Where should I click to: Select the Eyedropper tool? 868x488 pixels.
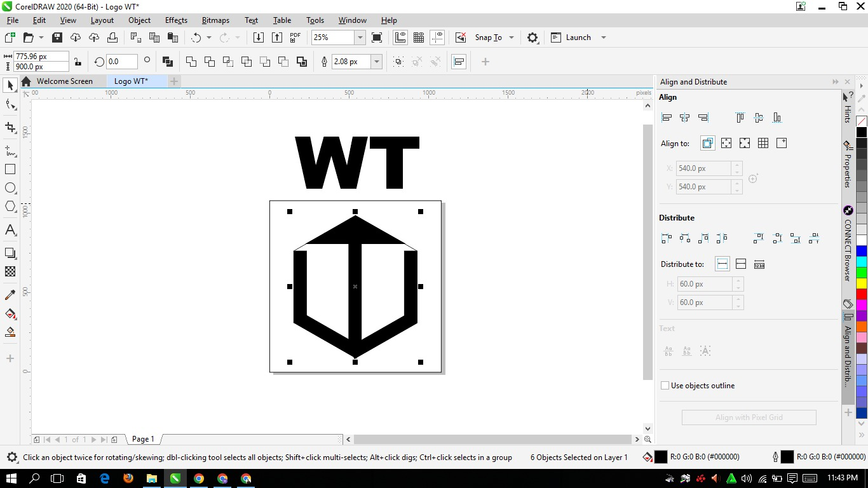pos(10,295)
